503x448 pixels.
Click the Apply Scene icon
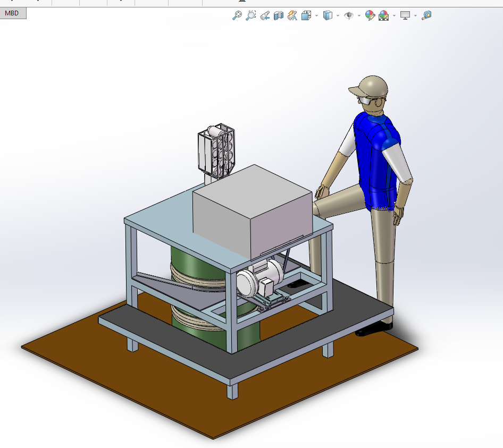384,15
